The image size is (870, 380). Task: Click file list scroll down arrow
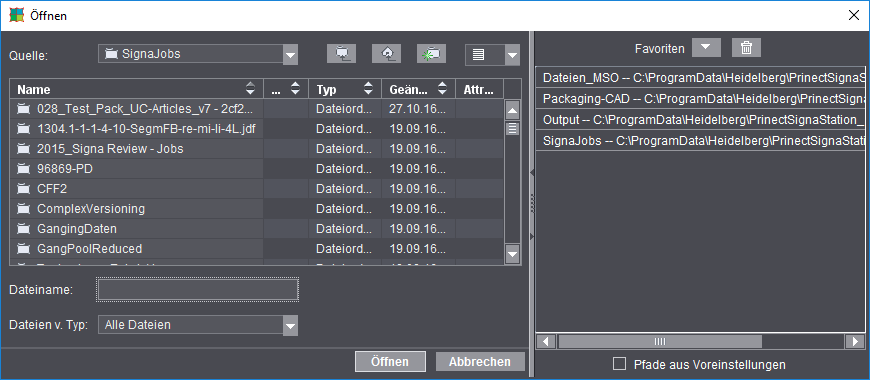click(513, 255)
